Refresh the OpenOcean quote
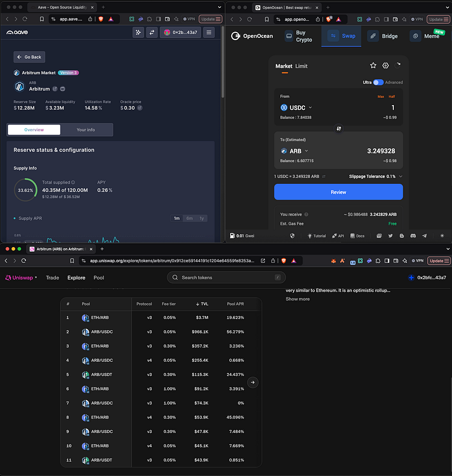 click(398, 65)
